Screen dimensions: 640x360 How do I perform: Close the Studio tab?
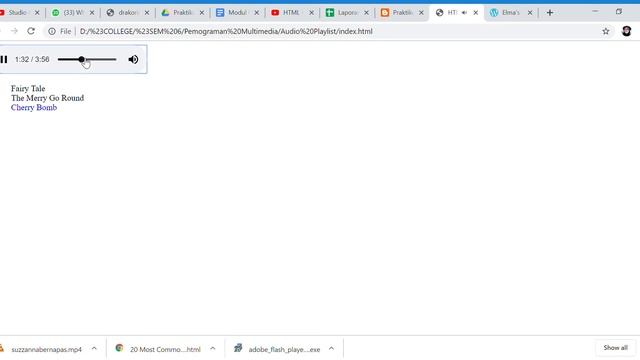pos(37,13)
